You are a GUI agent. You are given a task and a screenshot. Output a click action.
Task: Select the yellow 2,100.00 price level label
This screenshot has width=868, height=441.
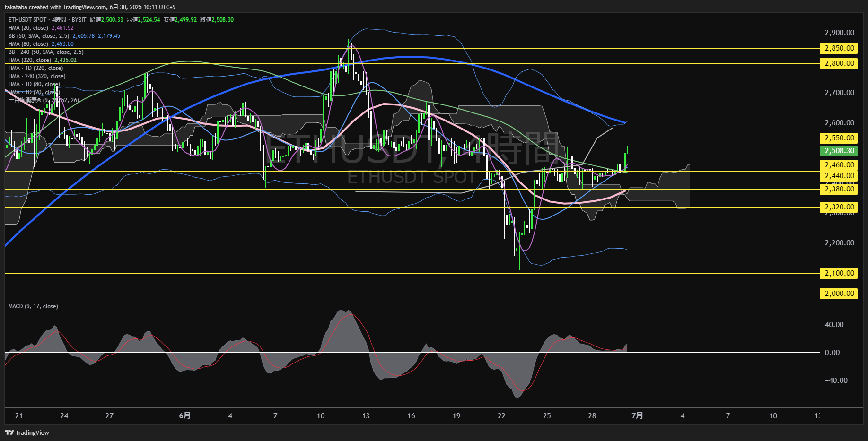[x=839, y=273]
